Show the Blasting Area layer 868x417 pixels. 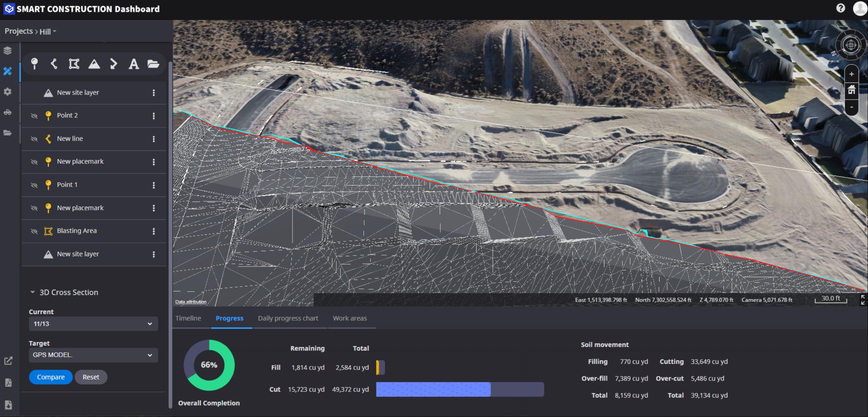pyautogui.click(x=35, y=231)
